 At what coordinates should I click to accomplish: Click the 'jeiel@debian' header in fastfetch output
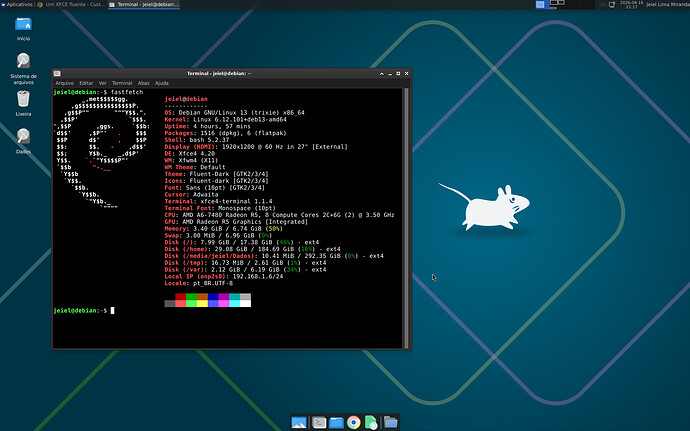(x=186, y=99)
